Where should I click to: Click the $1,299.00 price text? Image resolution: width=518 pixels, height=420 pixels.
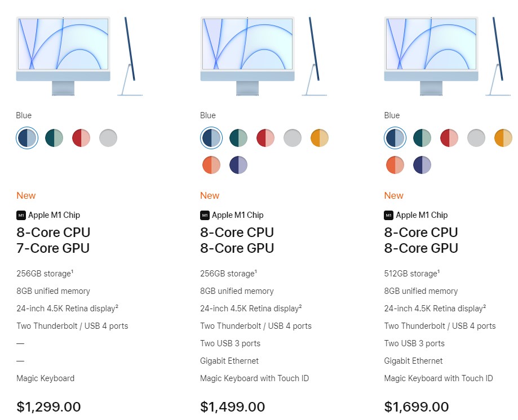(47, 406)
